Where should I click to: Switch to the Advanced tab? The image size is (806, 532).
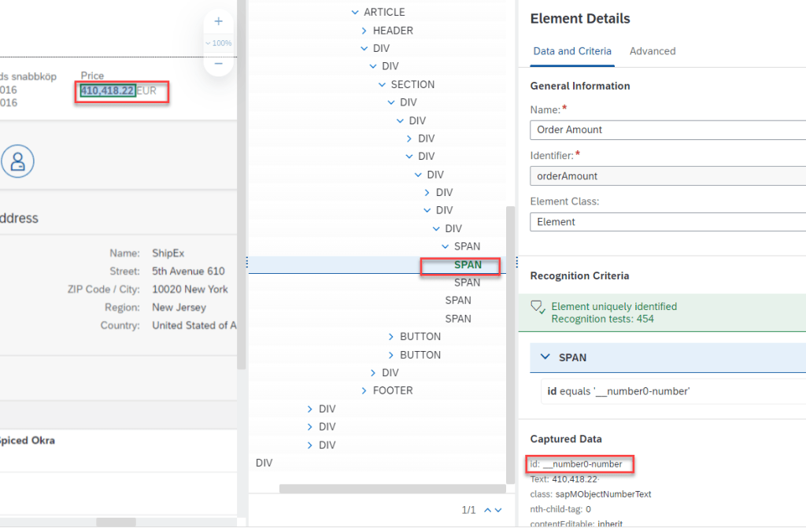click(652, 51)
